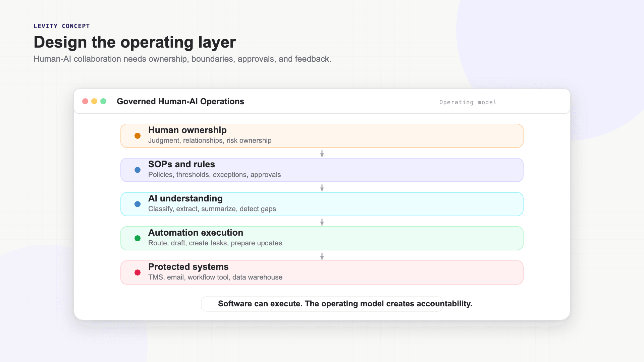Click the yellow window minimize dot
This screenshot has width=644, height=362.
pos(94,101)
